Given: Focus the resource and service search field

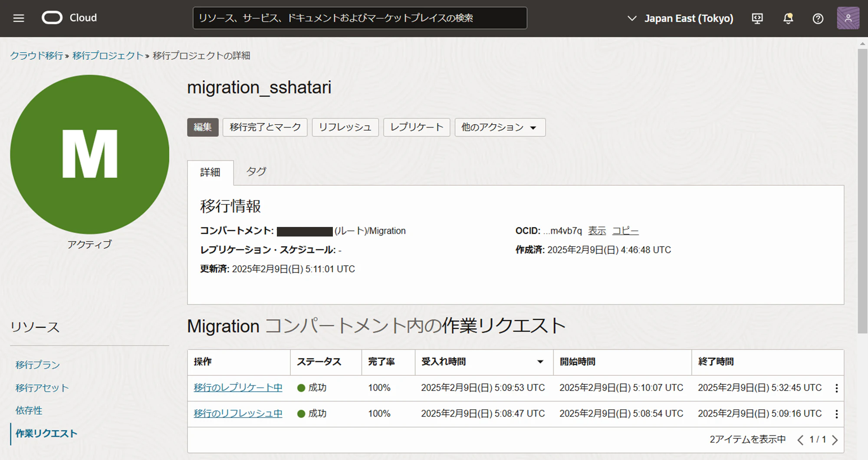Looking at the screenshot, I should [360, 18].
